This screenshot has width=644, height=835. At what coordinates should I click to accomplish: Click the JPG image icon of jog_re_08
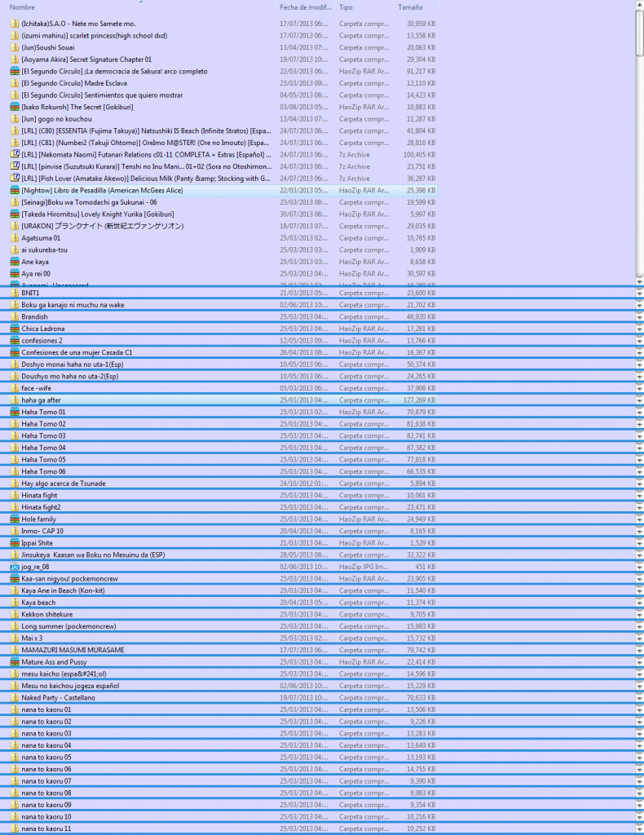(x=15, y=567)
